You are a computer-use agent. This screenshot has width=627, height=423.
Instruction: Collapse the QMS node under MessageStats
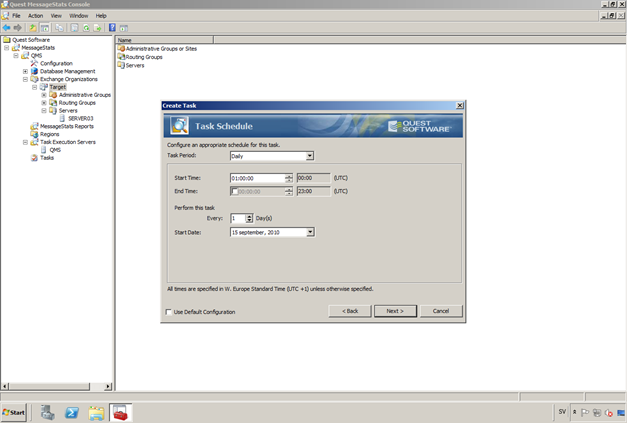click(16, 56)
